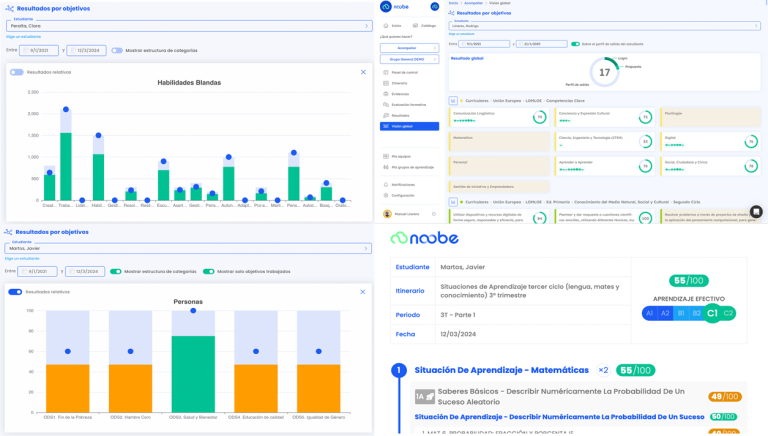Toggle Sobre el perfil de salida switch
Screen dimensions: 768x436
[x=575, y=44]
